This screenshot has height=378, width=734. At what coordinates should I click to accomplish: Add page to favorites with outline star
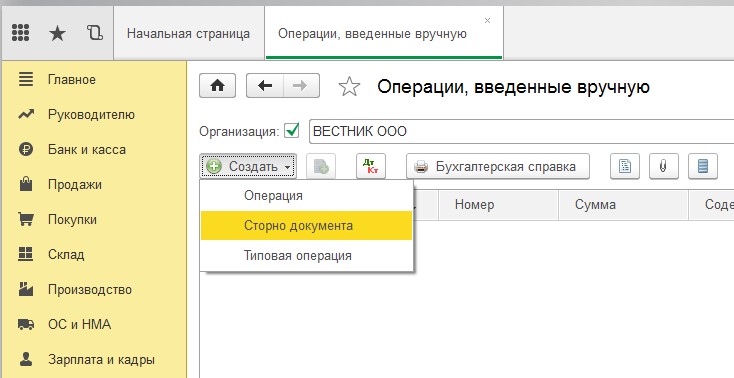pyautogui.click(x=349, y=87)
